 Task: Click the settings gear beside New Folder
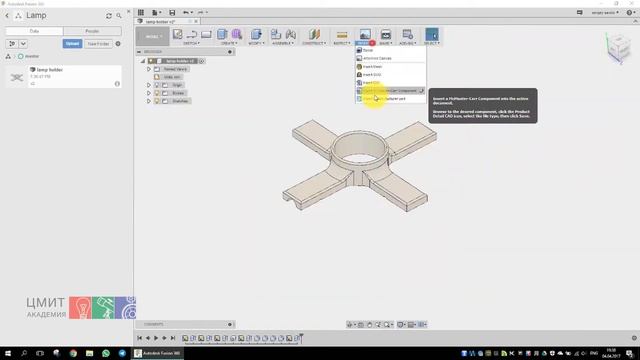pos(118,44)
